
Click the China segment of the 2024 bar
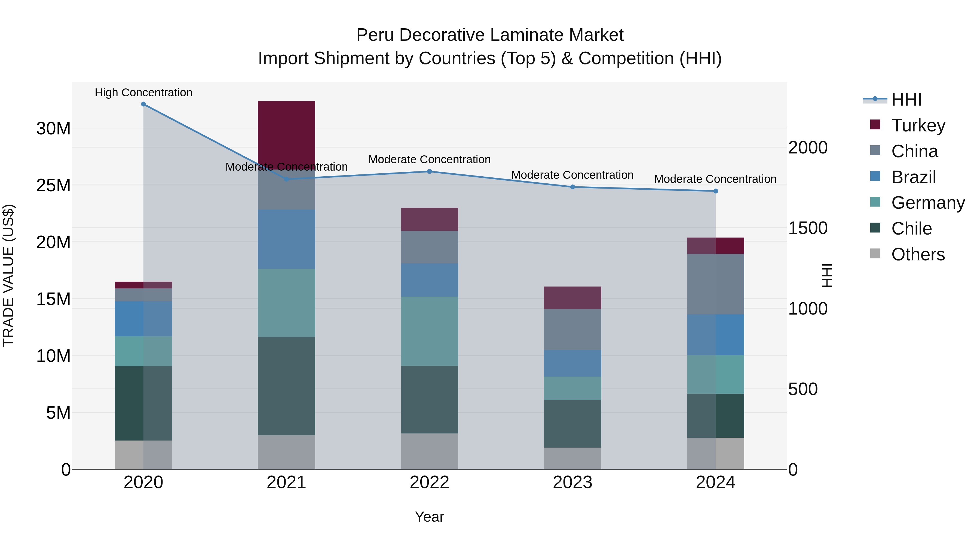(716, 284)
